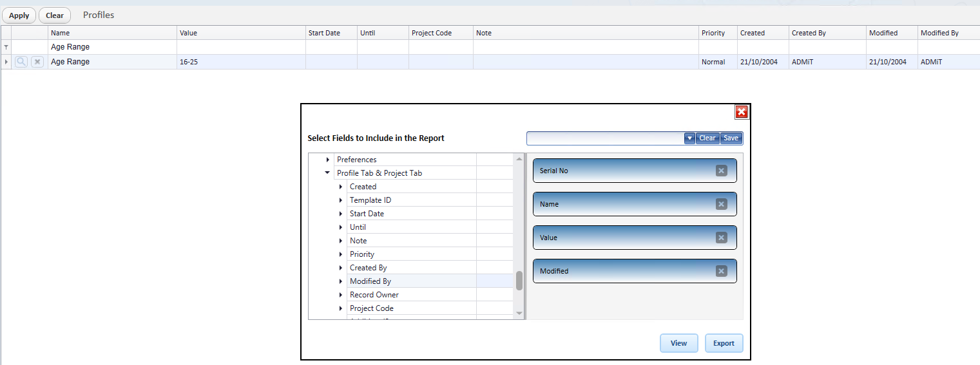This screenshot has width=980, height=365.
Task: Select the Project Code tree item
Action: coord(371,308)
